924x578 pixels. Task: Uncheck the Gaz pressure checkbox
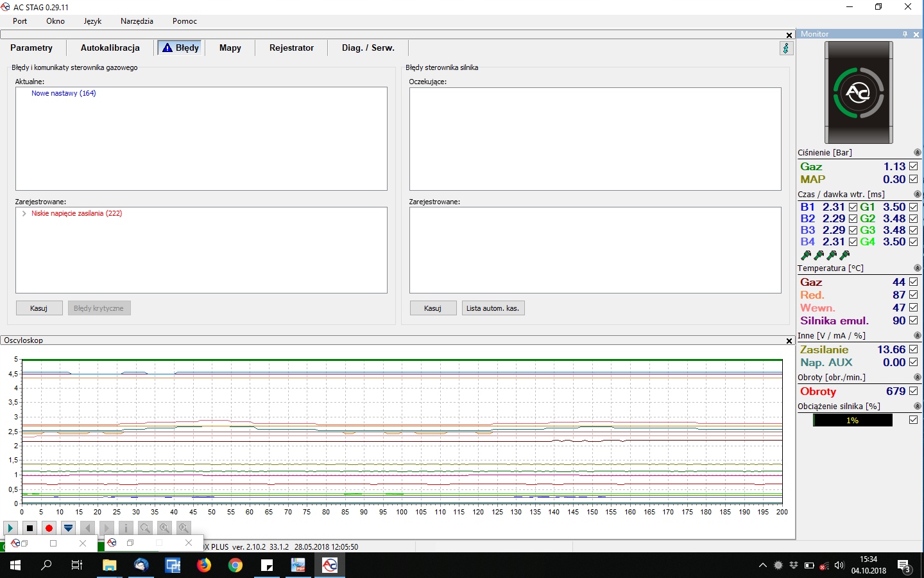click(913, 166)
